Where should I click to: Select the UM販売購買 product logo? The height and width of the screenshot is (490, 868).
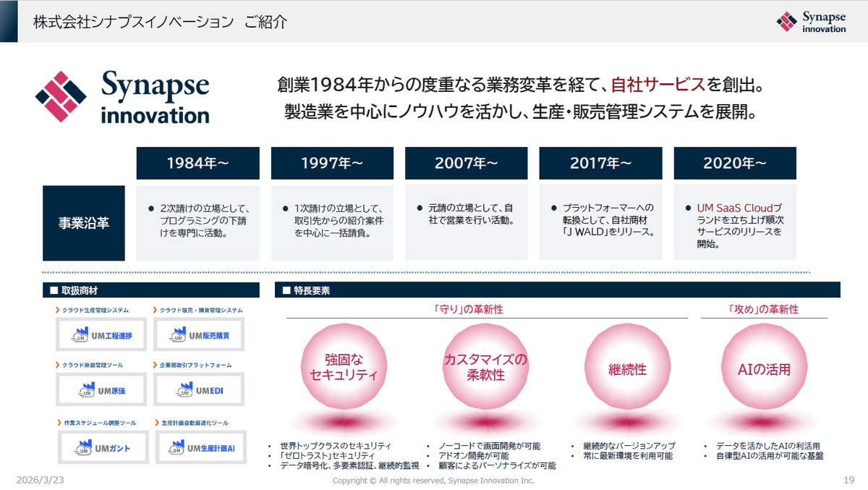pos(200,334)
